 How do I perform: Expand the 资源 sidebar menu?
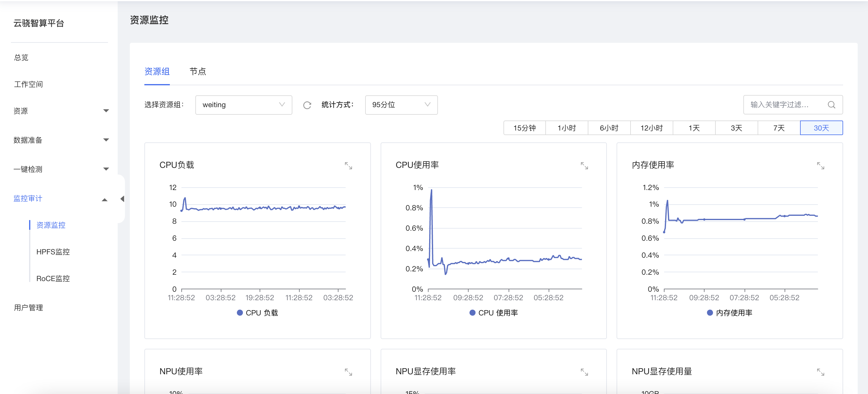[x=61, y=111]
